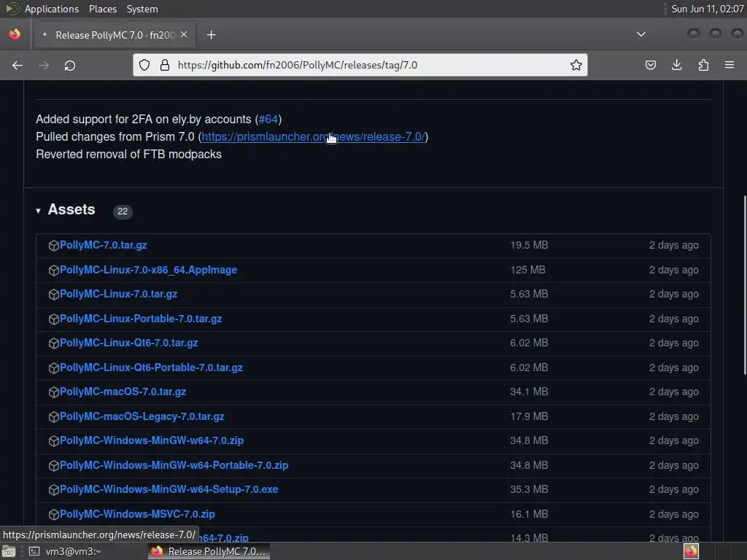
Task: Click package icon beside PollyMC-Linux-Qt6-7.0.tar.gz
Action: tap(54, 343)
